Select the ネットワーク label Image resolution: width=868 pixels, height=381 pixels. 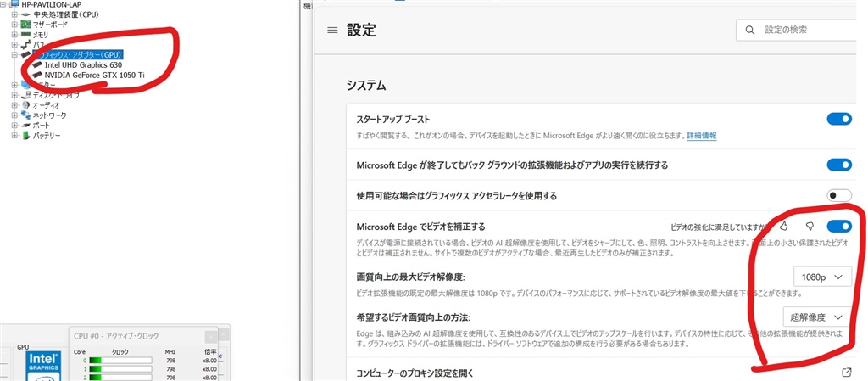click(x=49, y=115)
